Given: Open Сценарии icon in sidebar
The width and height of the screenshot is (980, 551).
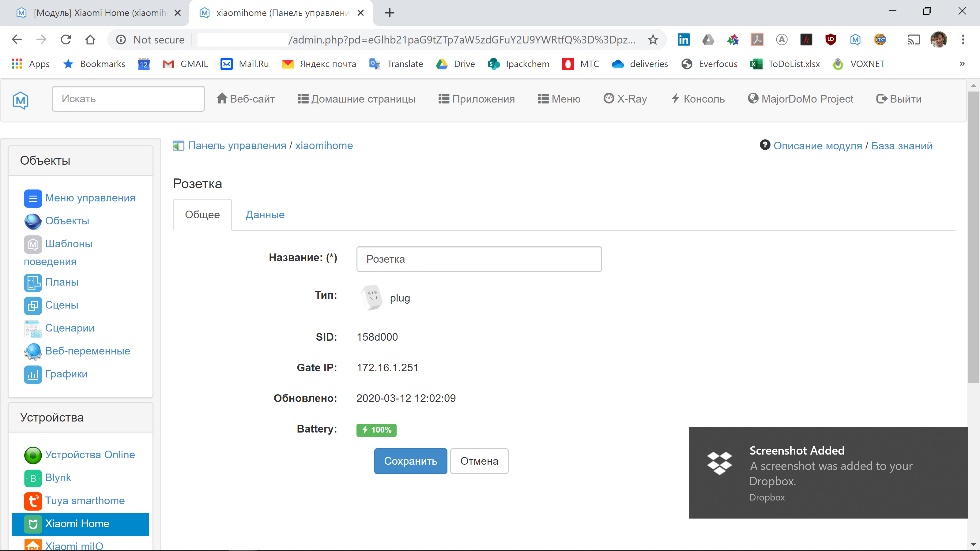Looking at the screenshot, I should (x=33, y=328).
